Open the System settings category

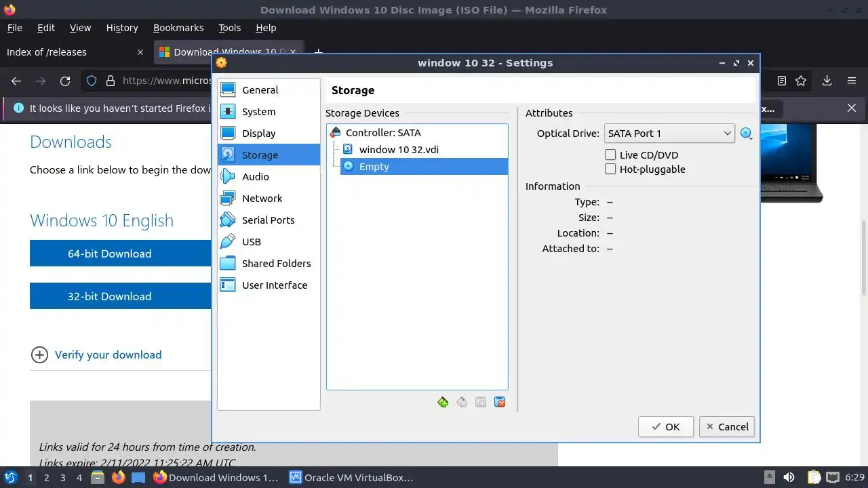tap(269, 112)
